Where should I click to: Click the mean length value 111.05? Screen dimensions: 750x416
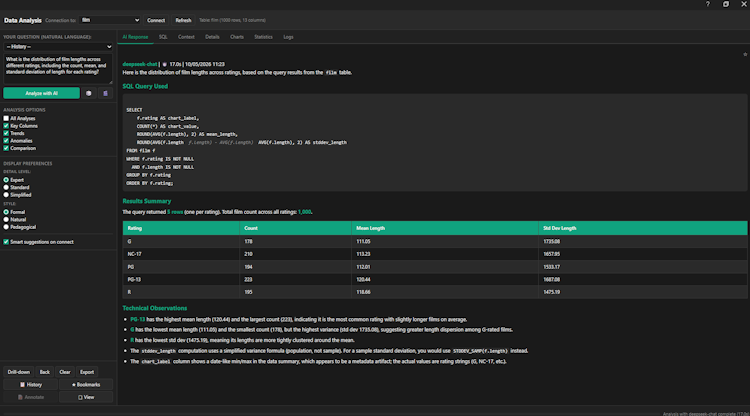pos(364,241)
